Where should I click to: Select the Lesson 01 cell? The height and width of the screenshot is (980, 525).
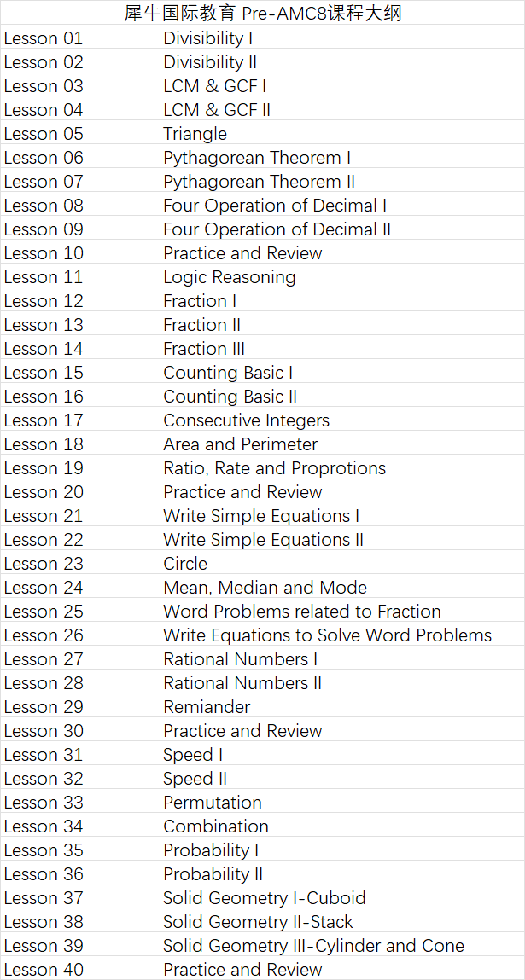[44, 38]
